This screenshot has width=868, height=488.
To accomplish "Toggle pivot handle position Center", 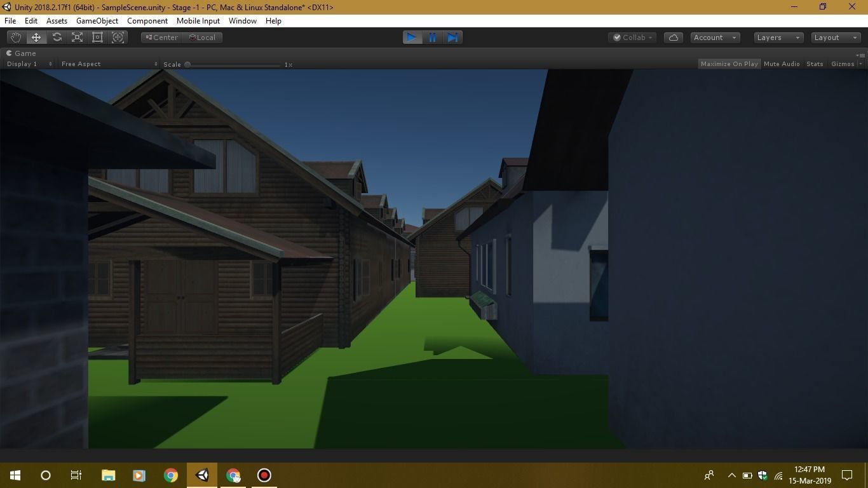I will coord(161,37).
